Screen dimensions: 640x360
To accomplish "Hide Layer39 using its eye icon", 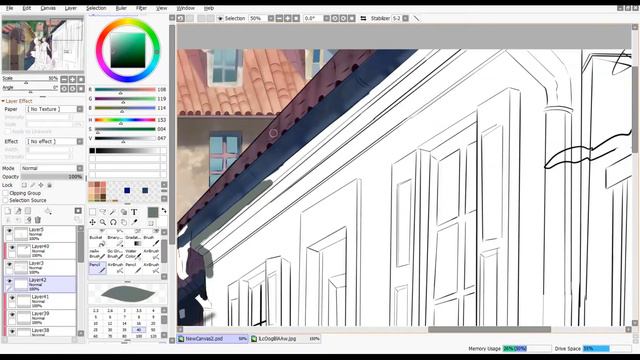I will point(12,315).
